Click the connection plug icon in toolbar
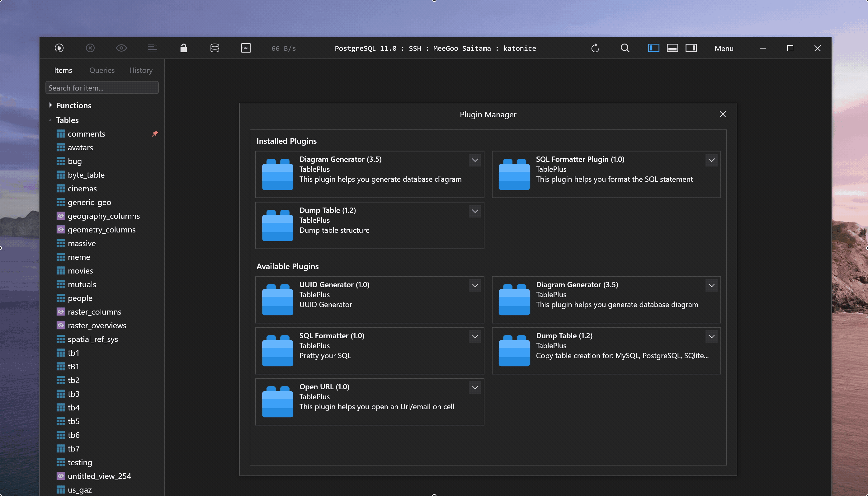The width and height of the screenshot is (868, 496). coord(59,48)
